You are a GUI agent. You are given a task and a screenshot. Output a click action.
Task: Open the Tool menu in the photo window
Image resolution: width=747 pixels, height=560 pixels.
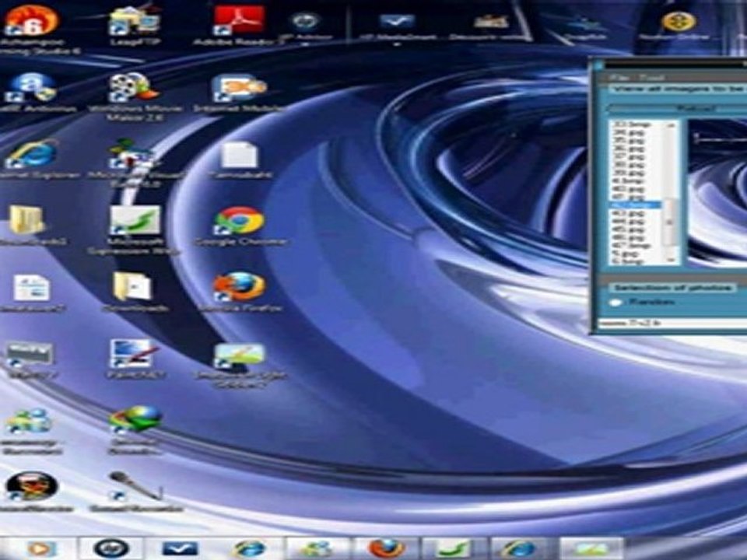(x=651, y=77)
